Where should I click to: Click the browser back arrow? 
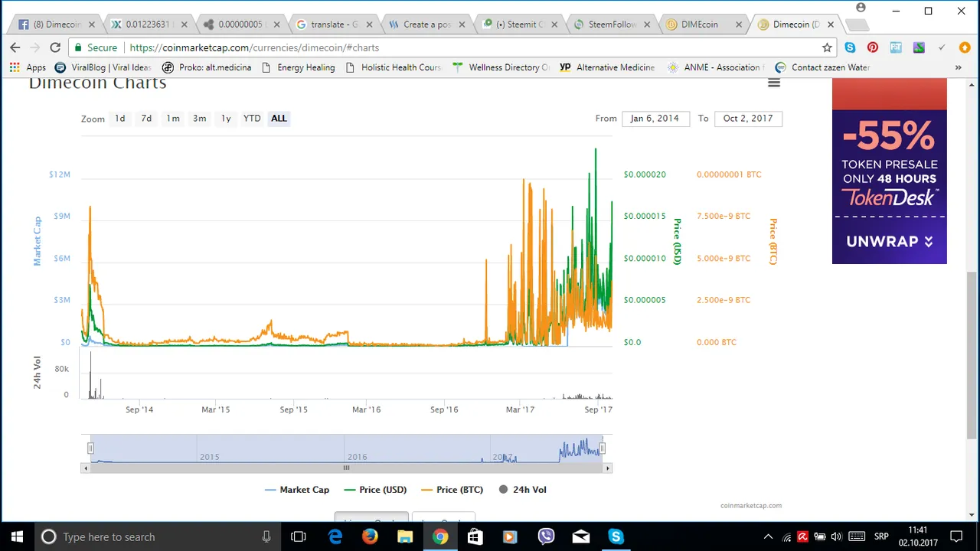click(15, 47)
